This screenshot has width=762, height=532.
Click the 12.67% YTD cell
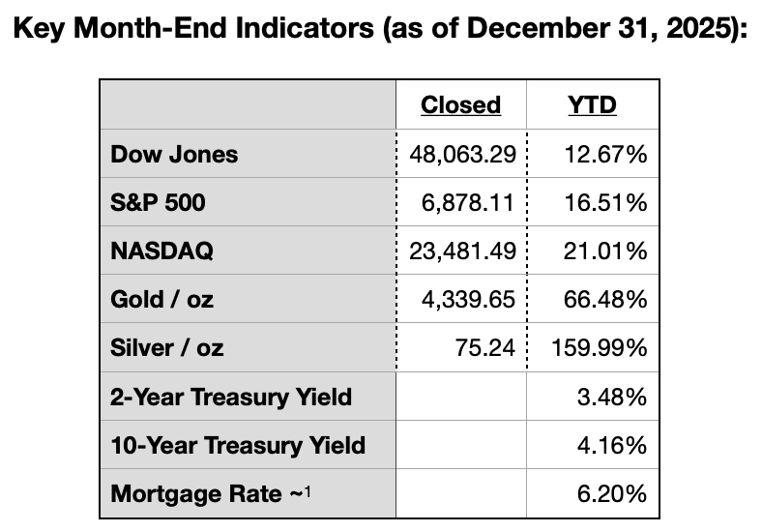606,154
